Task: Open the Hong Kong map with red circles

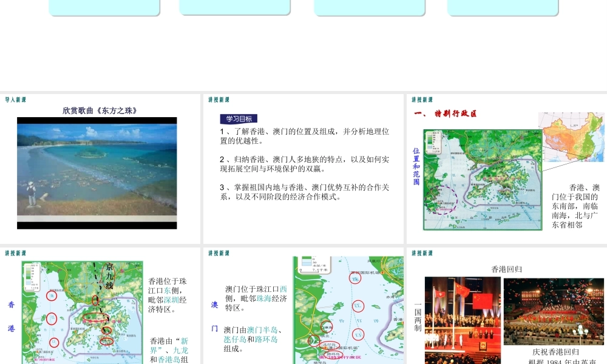Action: 82,312
